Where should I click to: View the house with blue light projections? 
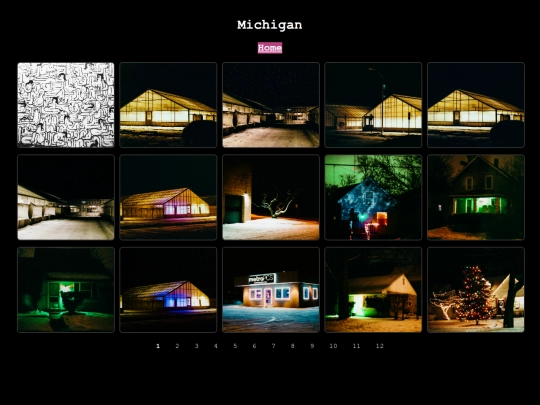tap(373, 197)
